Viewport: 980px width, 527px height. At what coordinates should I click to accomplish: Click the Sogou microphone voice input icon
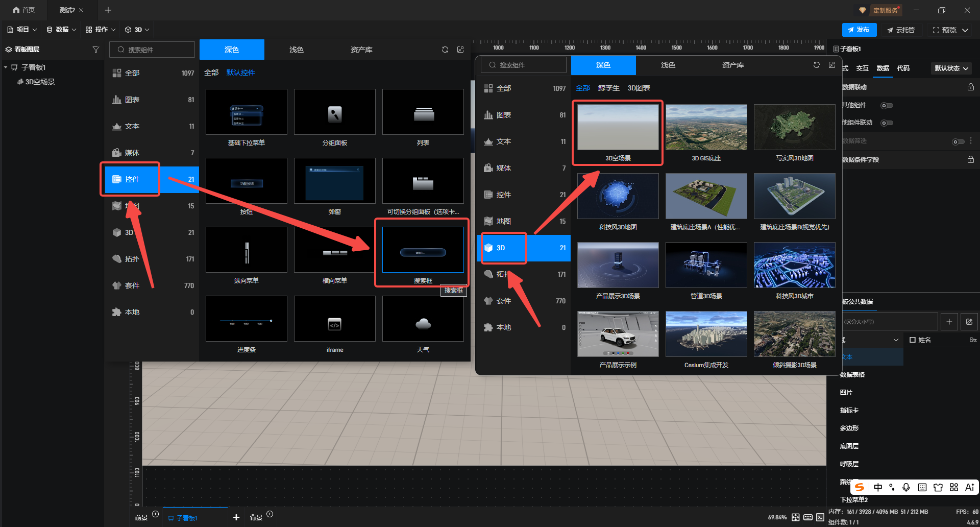[x=906, y=487]
